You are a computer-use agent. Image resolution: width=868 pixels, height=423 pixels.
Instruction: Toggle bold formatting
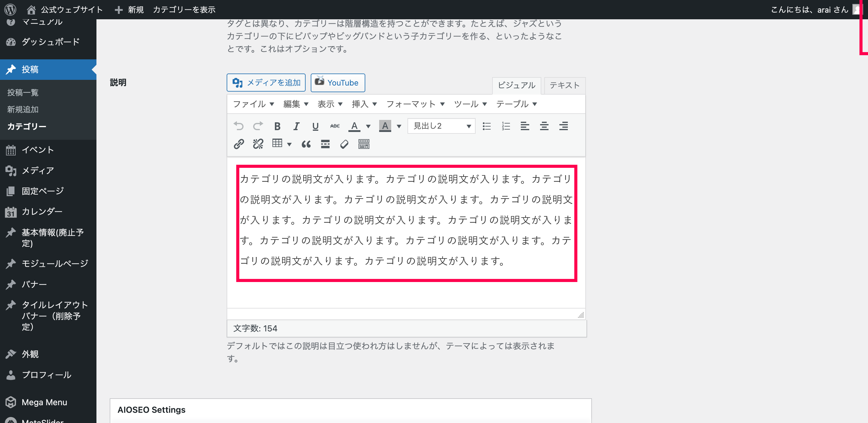277,126
